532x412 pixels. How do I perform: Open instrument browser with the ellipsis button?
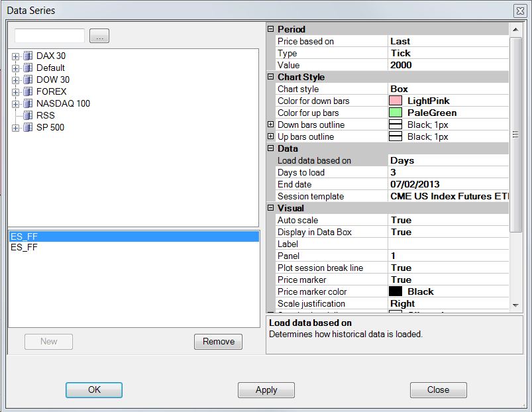click(x=99, y=36)
